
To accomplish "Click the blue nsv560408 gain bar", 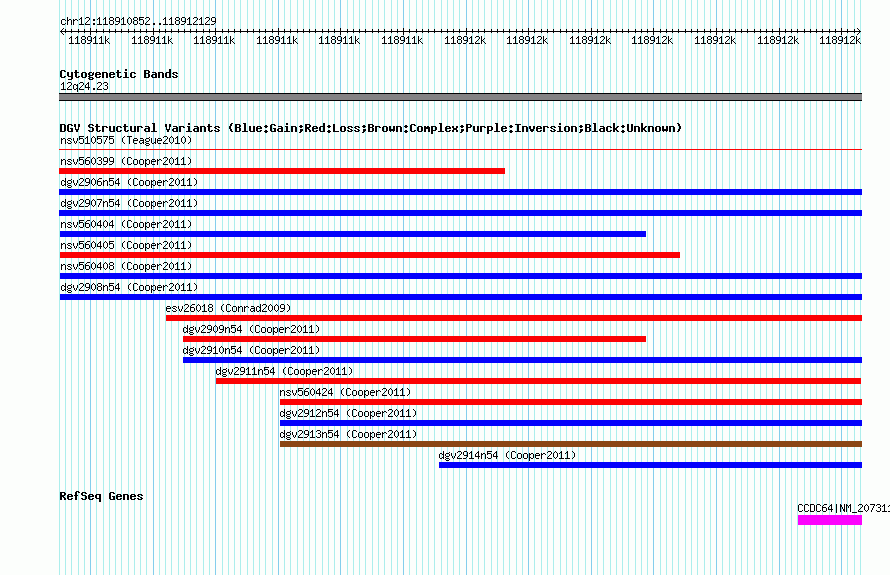I will point(460,276).
